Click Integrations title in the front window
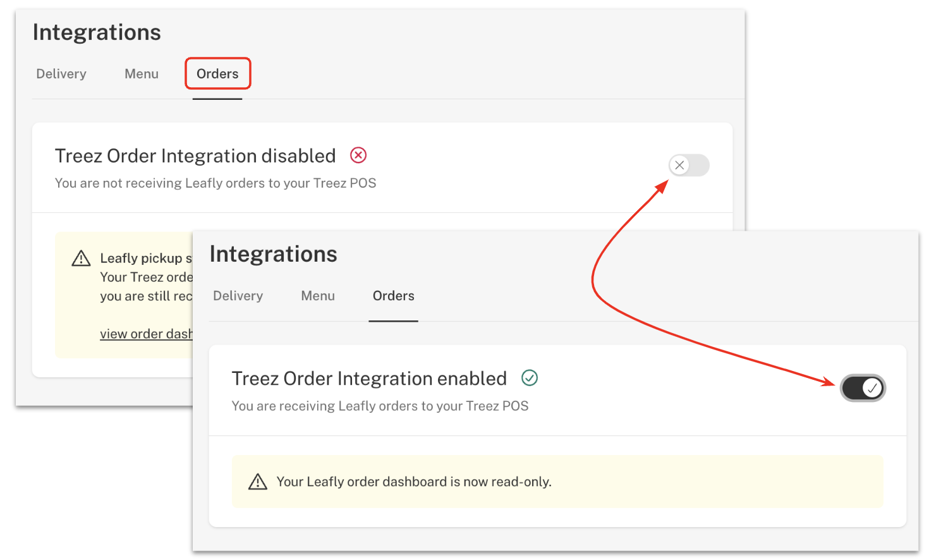 (274, 254)
